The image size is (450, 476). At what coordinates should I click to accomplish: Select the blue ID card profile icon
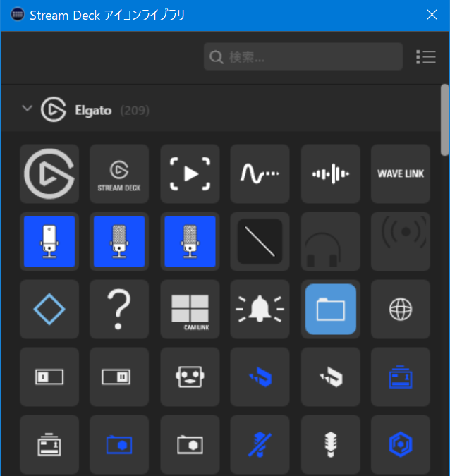[401, 377]
